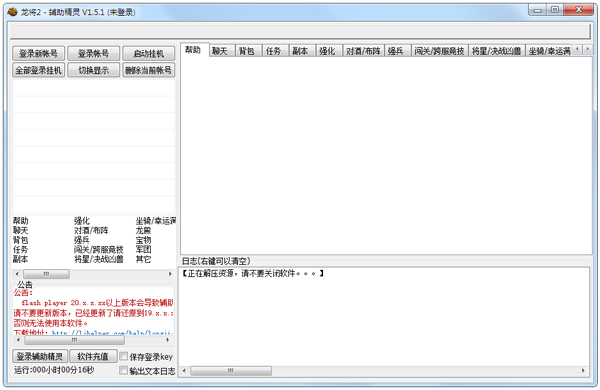Open the download link in 公告
The image size is (600, 390).
[112, 333]
